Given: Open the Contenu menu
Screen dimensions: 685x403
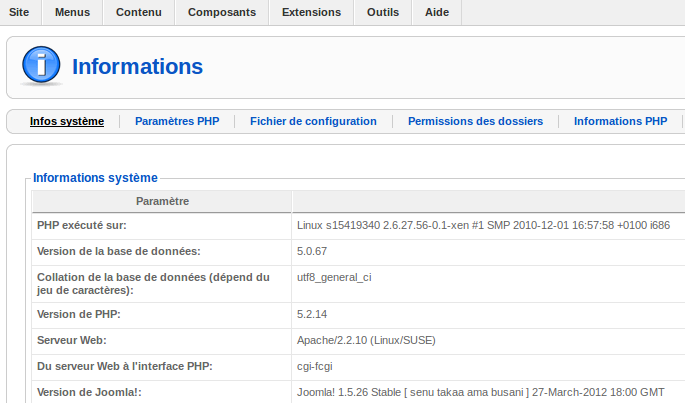Looking at the screenshot, I should (x=138, y=12).
